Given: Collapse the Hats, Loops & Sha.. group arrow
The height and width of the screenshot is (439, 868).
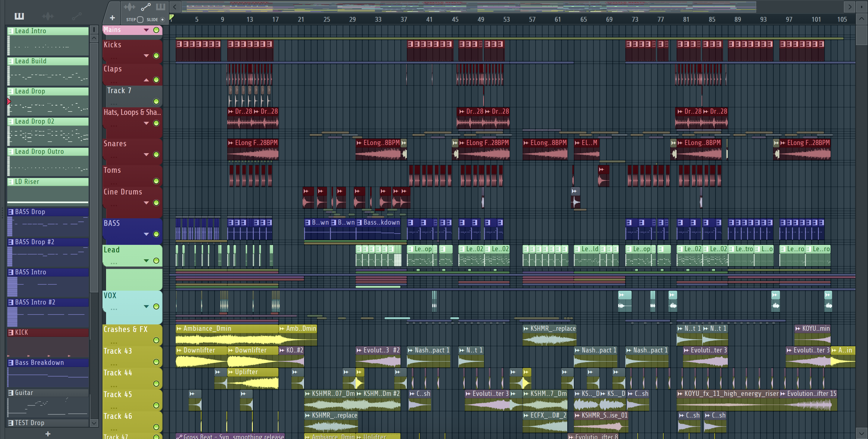Looking at the screenshot, I should 146,123.
